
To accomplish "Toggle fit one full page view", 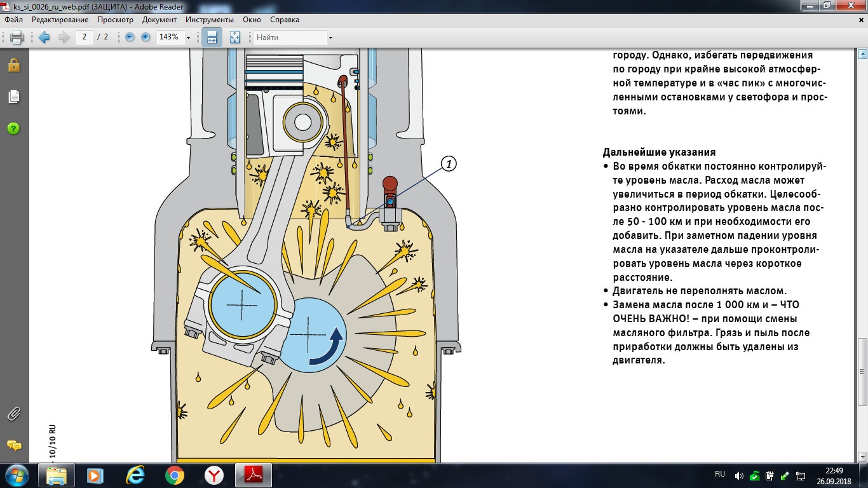I will [234, 37].
